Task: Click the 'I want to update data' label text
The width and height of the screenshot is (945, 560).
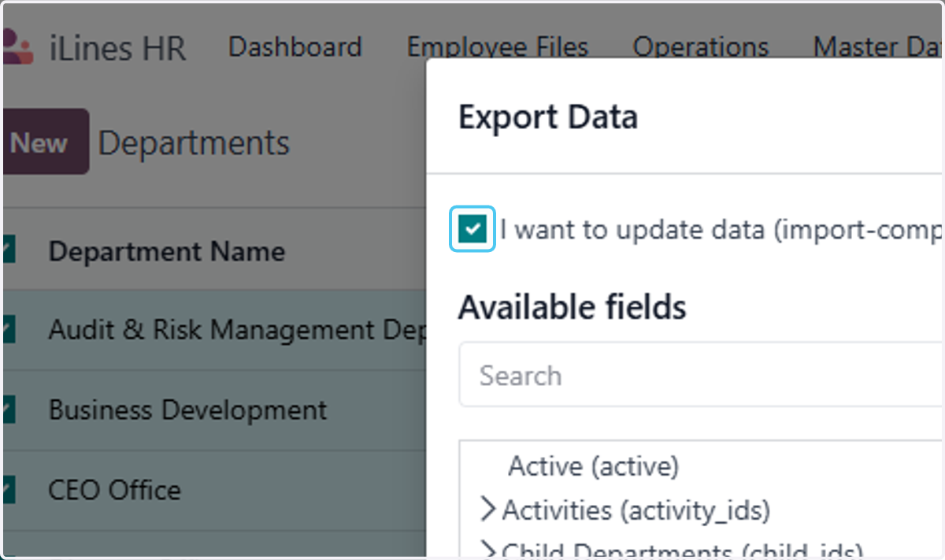Action: (x=721, y=229)
